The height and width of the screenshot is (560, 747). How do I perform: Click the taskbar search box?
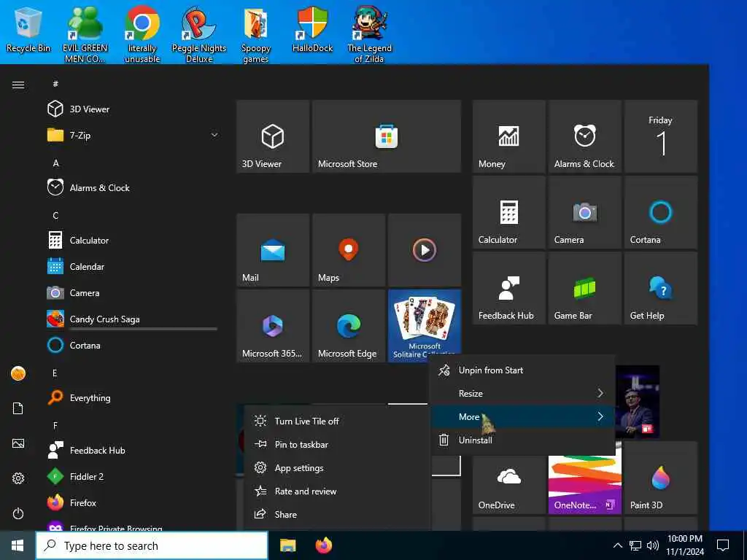pos(152,545)
